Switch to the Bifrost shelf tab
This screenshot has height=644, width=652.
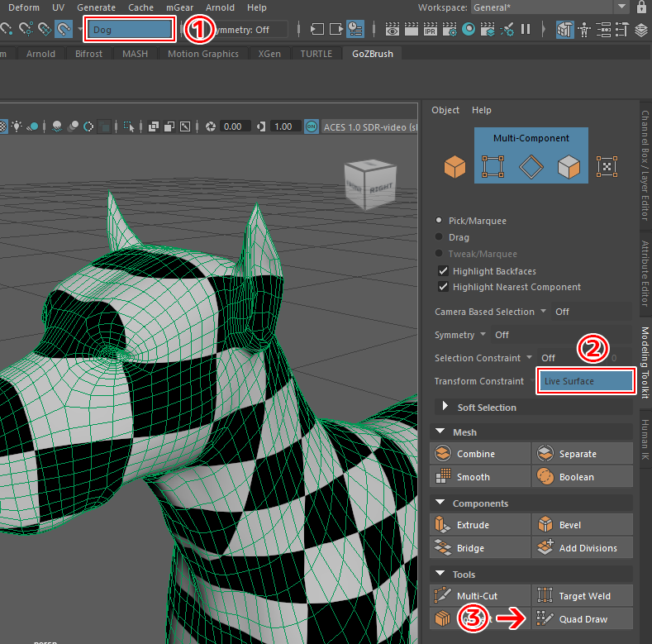pyautogui.click(x=88, y=54)
